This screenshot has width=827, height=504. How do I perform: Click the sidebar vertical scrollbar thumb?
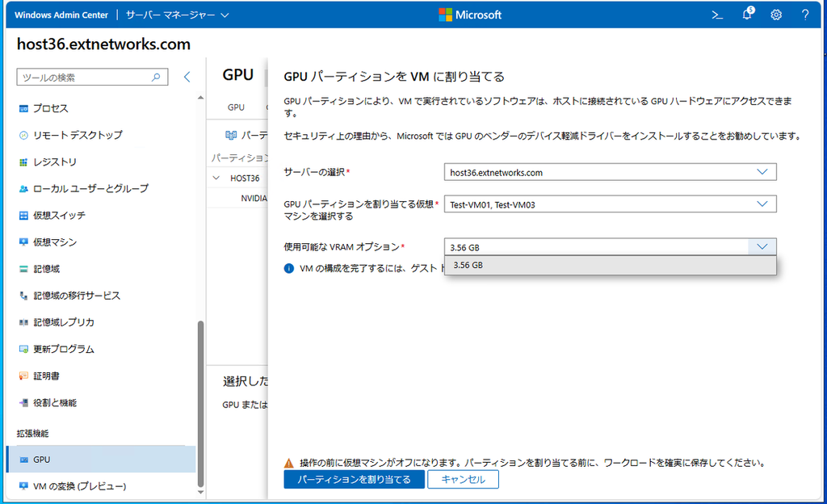coord(200,404)
